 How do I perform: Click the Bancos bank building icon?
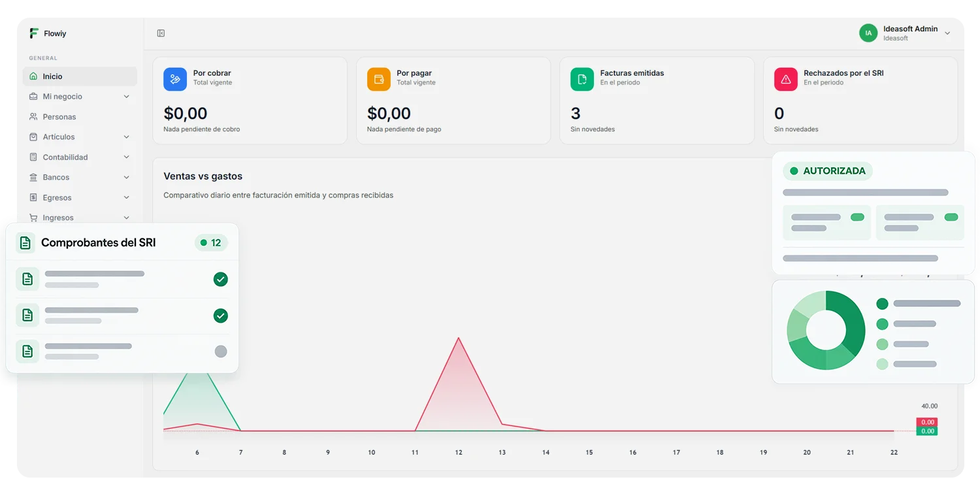33,178
